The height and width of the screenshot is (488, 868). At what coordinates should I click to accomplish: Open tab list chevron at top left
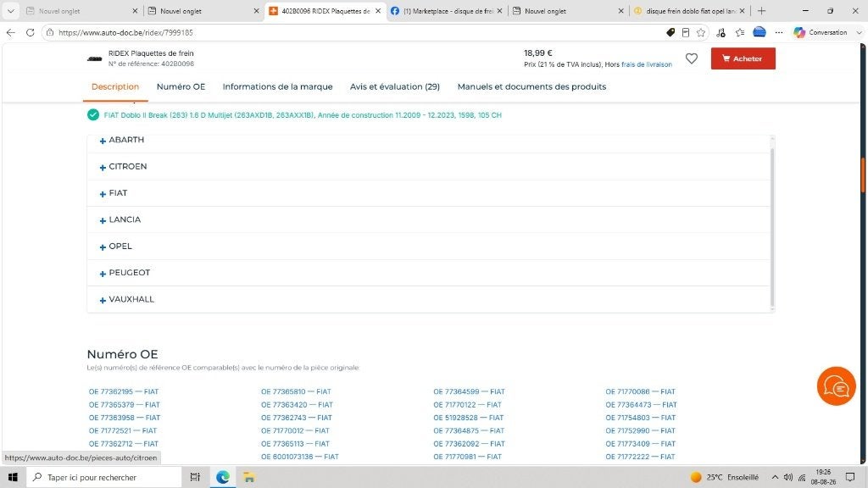coord(10,10)
